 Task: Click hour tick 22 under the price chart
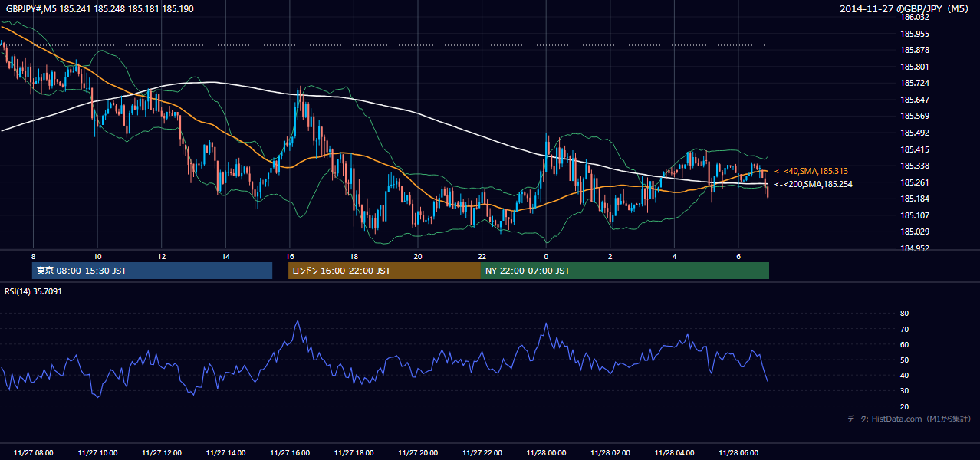coord(482,255)
